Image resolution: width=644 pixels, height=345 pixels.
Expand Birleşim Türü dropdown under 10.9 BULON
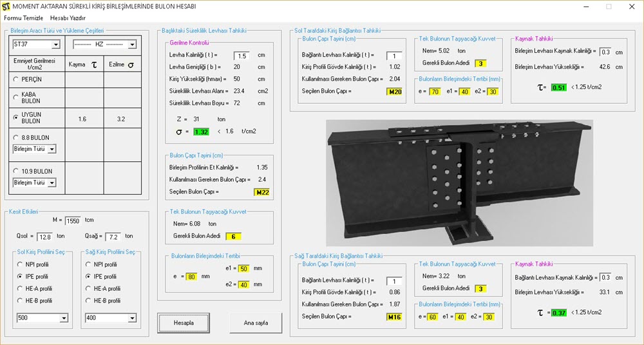[x=52, y=182]
